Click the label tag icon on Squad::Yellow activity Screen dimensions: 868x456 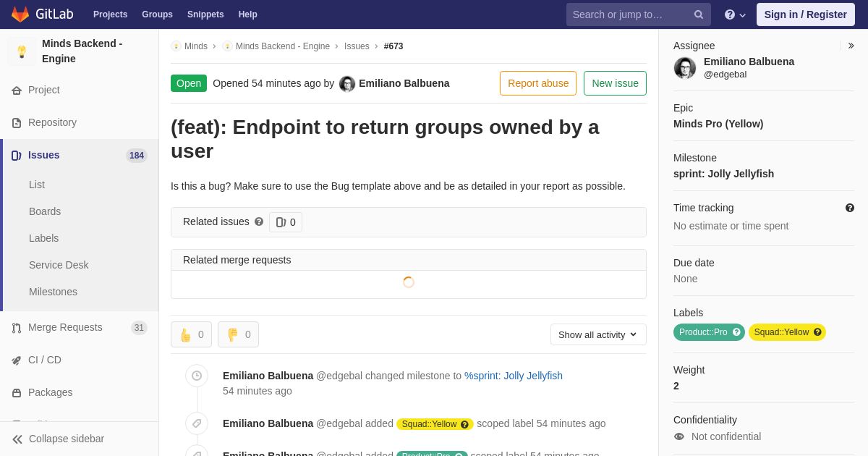197,423
